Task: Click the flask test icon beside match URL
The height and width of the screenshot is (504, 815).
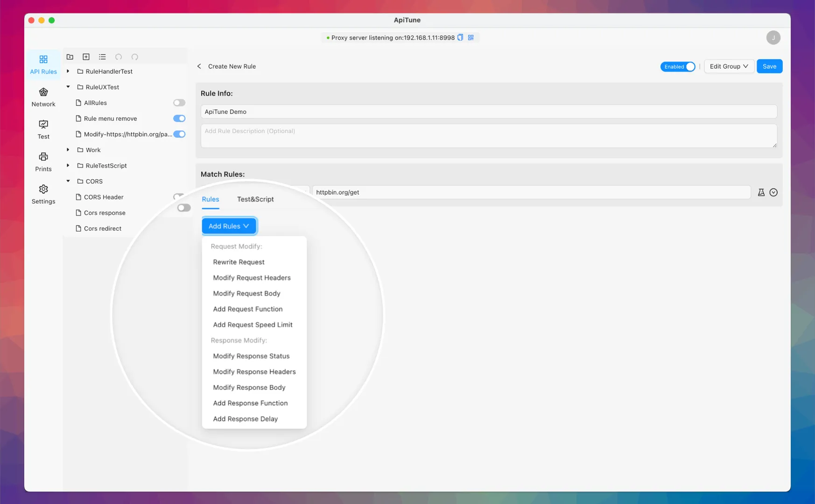Action: click(x=761, y=192)
